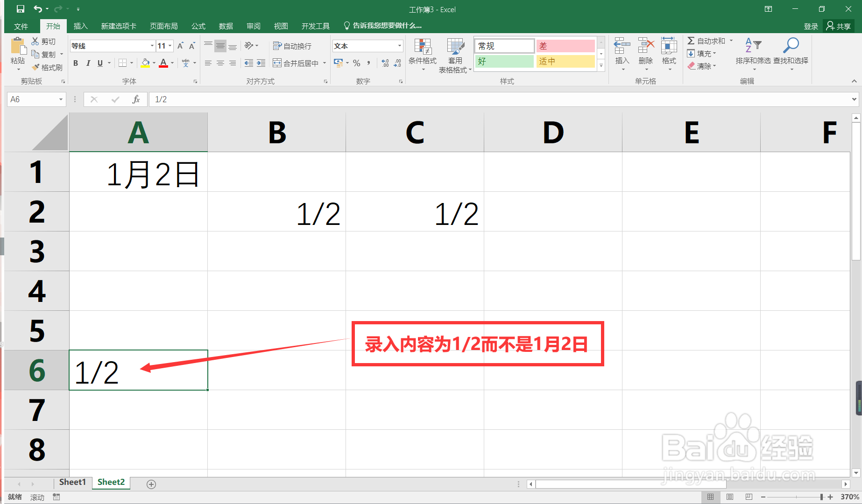Click the zoom slider handle

pos(821,497)
